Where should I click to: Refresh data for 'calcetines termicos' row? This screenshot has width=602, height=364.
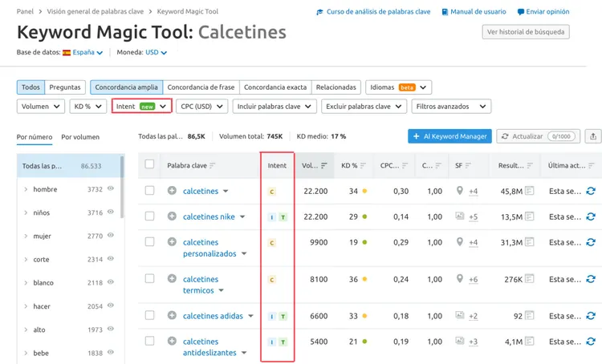pyautogui.click(x=591, y=279)
